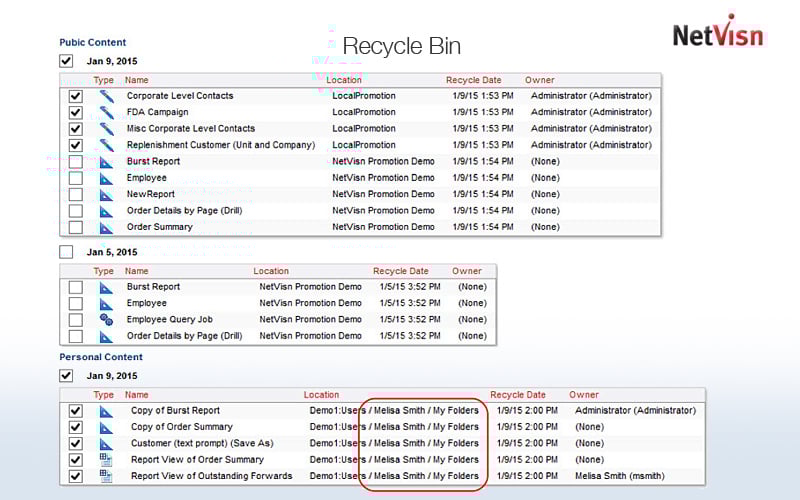800x500 pixels.
Task: Click 'Misc Corporate Level Contacts' name text
Action: point(191,129)
